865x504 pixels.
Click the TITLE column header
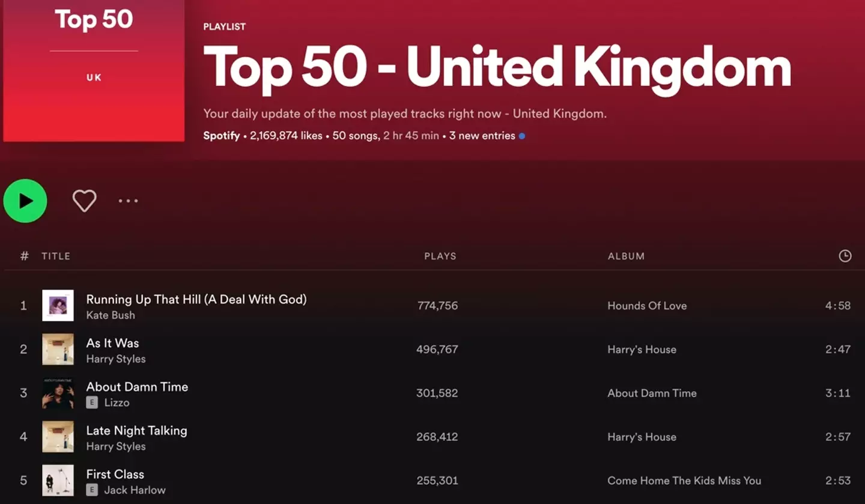56,256
